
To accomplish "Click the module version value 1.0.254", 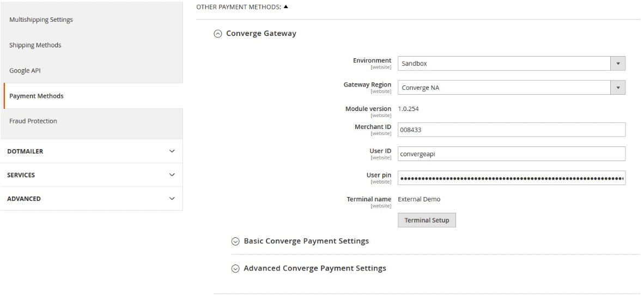I will tap(408, 109).
